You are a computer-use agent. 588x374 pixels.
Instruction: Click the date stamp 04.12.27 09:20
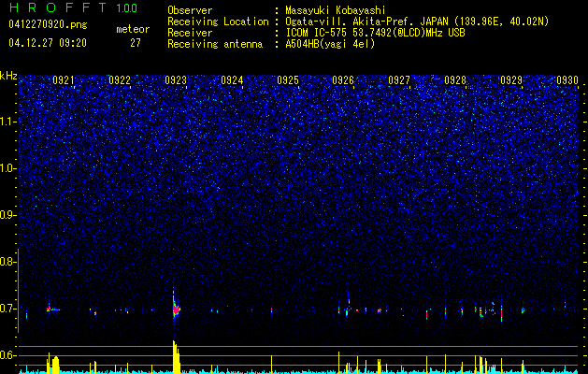click(48, 43)
